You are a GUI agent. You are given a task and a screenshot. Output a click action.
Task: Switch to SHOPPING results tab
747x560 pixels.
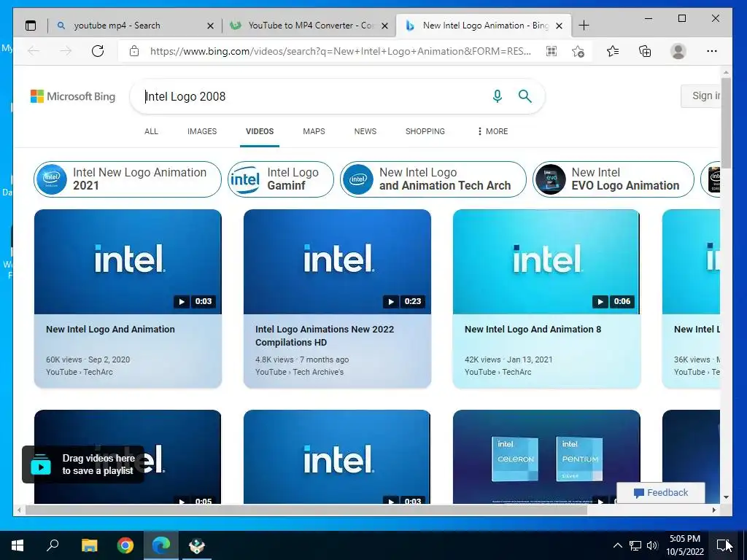(425, 131)
